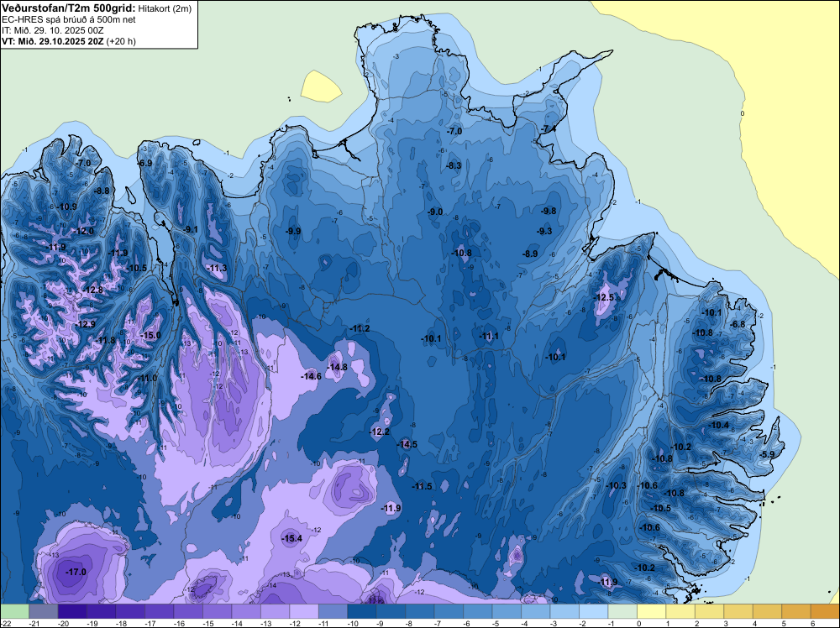Click the legend color swatch labeled -21
The height and width of the screenshot is (628, 840).
coord(44,611)
